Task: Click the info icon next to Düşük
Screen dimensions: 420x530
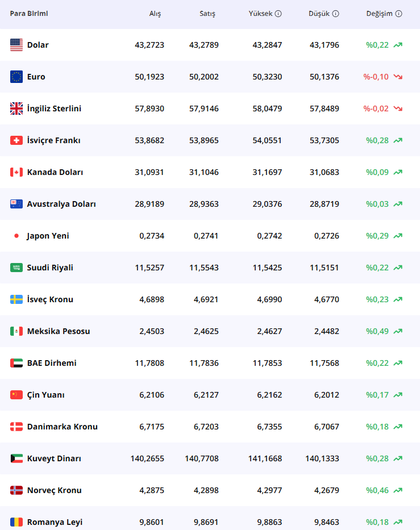Action: 335,14
